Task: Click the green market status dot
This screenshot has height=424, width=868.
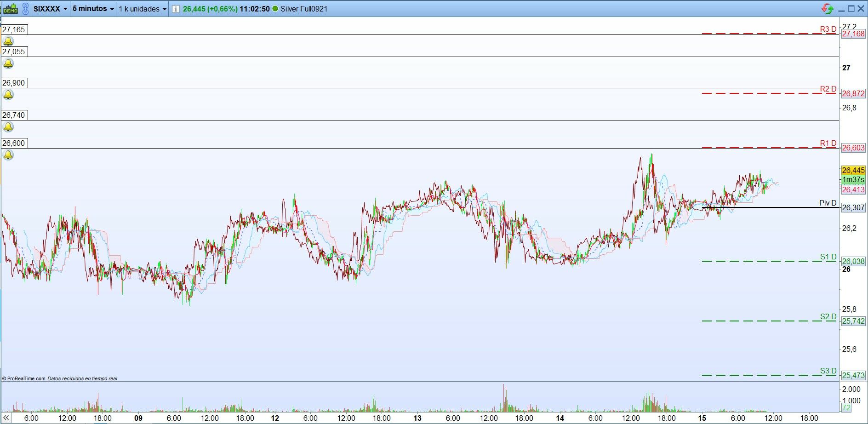Action: [x=275, y=9]
